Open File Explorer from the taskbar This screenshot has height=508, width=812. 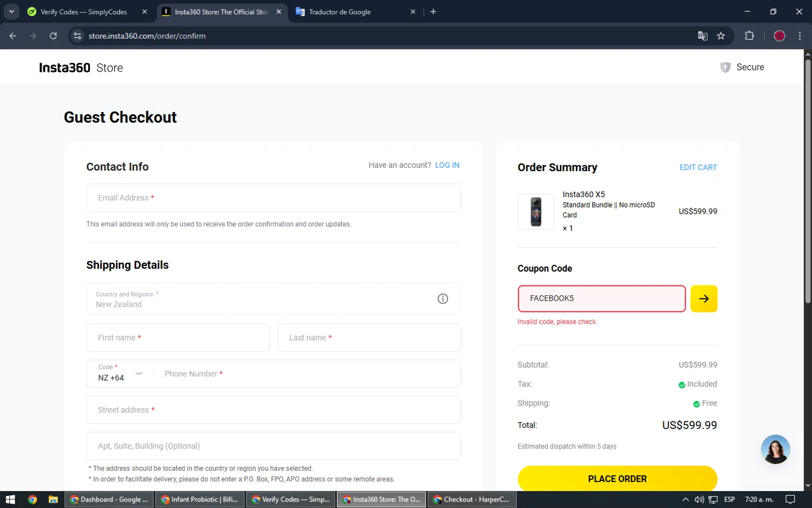[x=53, y=499]
